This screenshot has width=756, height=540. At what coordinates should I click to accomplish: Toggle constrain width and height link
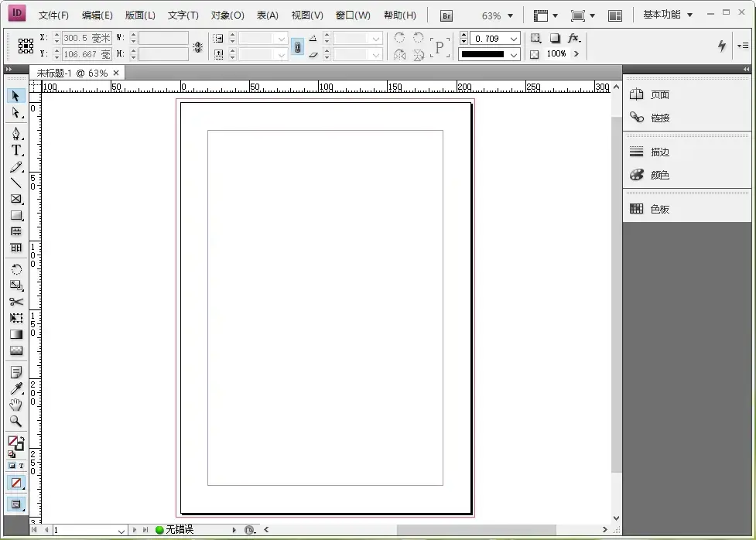(197, 46)
